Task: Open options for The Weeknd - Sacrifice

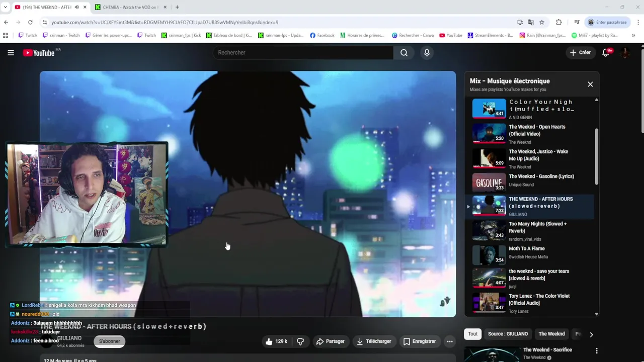Action: click(597, 351)
